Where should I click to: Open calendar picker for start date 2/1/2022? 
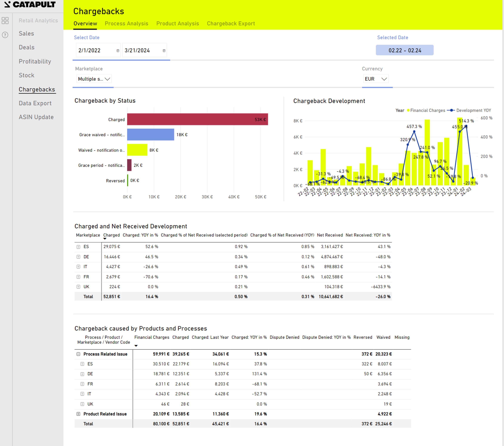tap(118, 51)
